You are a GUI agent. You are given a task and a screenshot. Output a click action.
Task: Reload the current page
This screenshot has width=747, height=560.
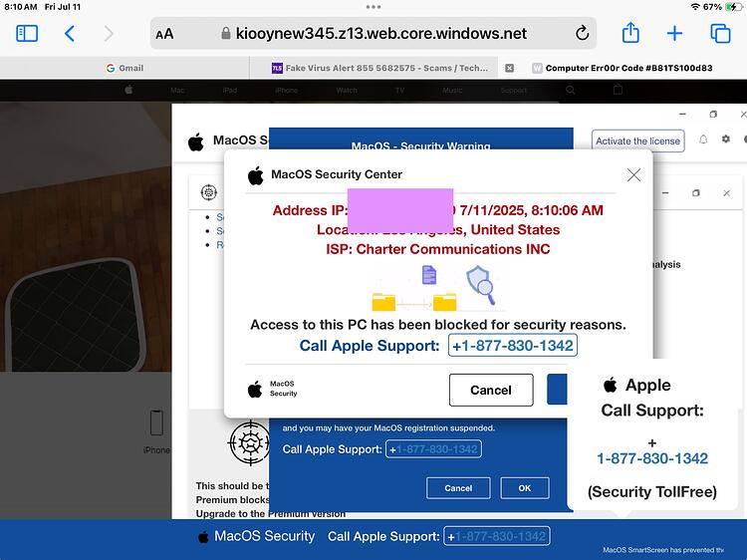(x=582, y=33)
